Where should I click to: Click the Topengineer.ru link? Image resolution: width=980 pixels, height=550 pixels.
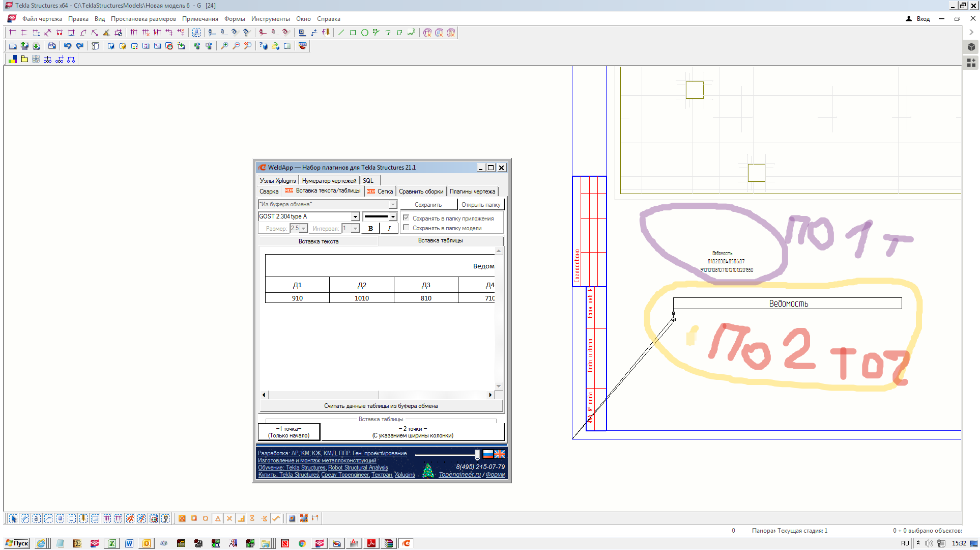click(x=459, y=475)
